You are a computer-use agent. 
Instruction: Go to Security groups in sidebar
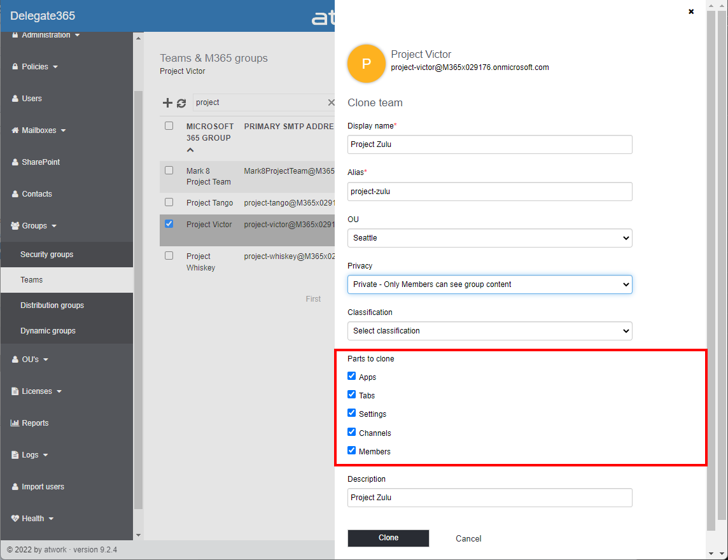(x=47, y=255)
